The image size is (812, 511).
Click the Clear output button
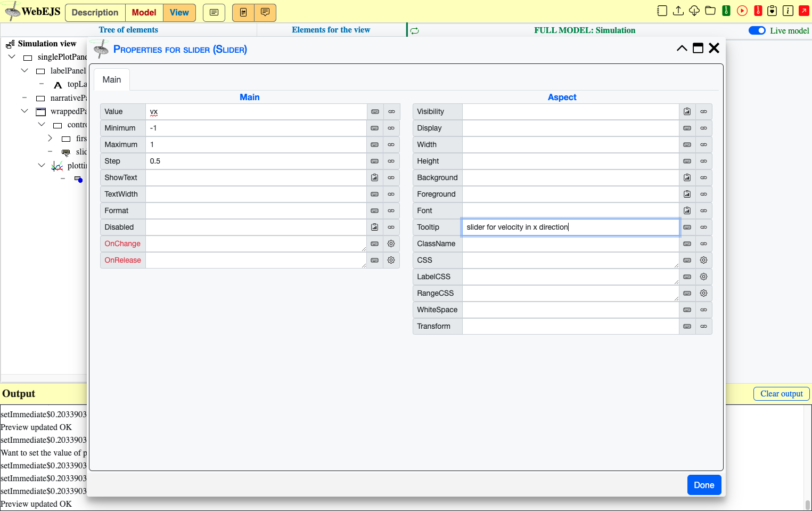[x=782, y=394]
